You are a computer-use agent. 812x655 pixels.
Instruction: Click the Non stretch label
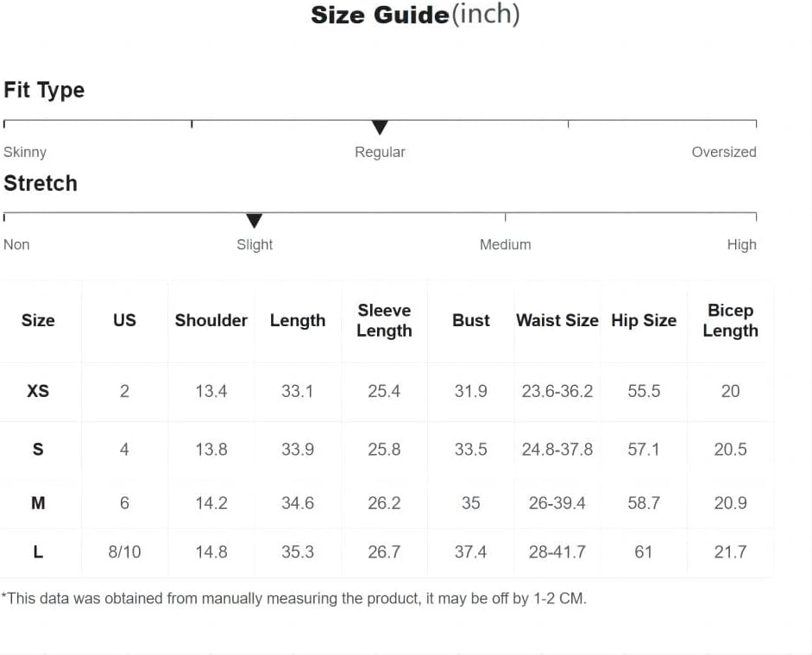click(x=16, y=244)
